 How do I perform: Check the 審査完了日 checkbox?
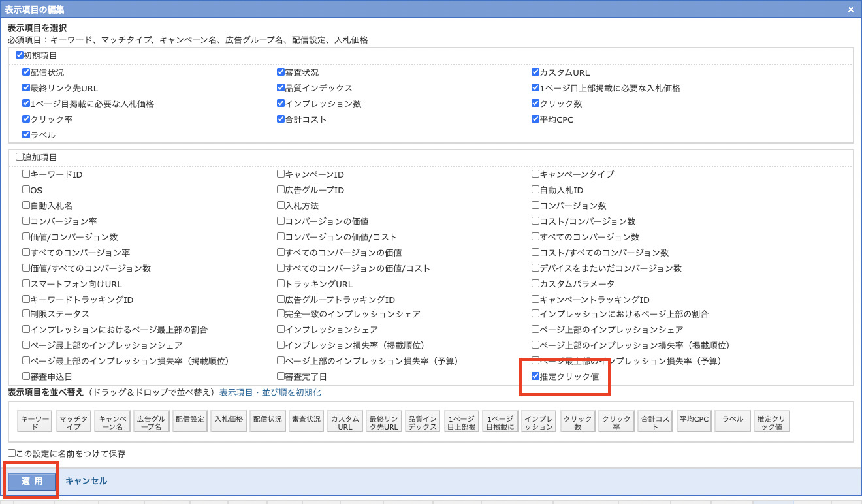tap(281, 376)
